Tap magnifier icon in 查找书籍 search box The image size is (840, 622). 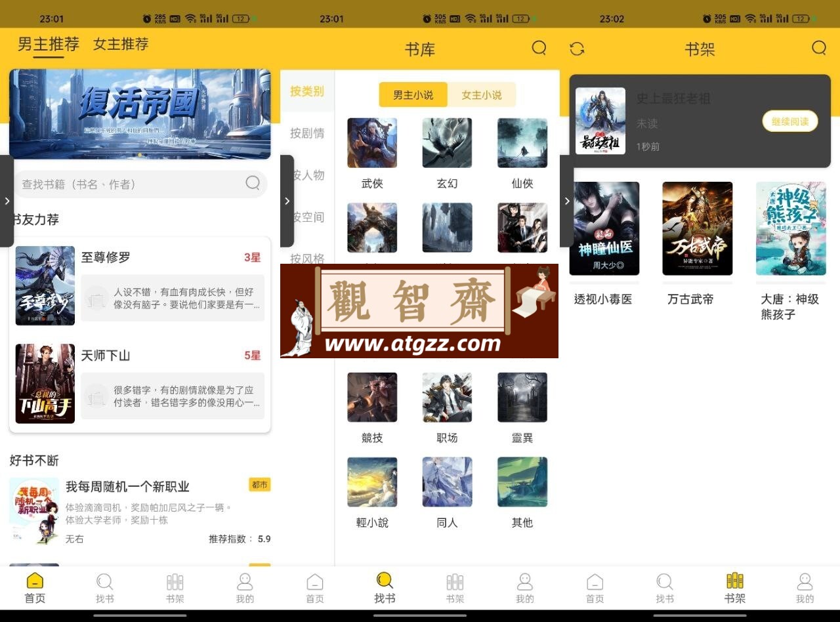[x=253, y=183]
